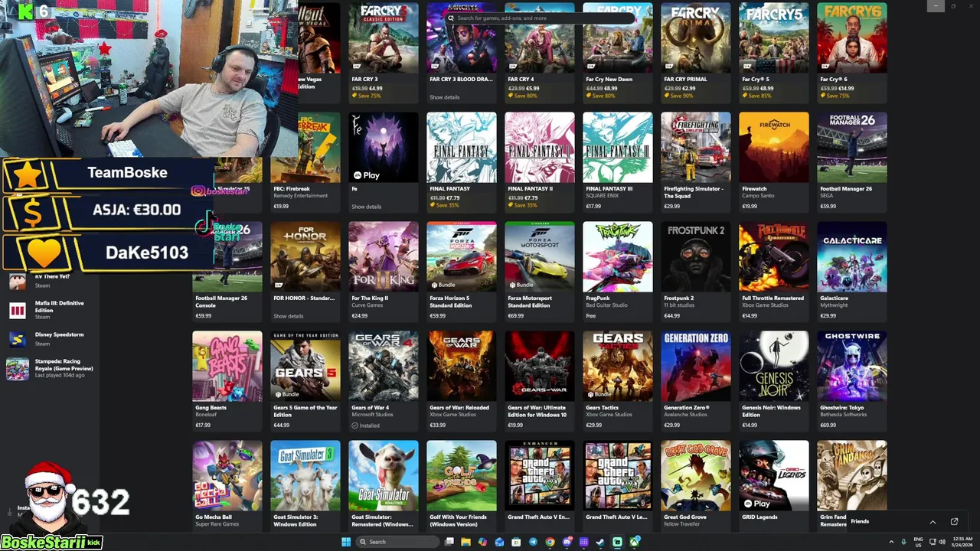The width and height of the screenshot is (980, 551).
Task: Open the Galacticare cover
Action: point(852,256)
